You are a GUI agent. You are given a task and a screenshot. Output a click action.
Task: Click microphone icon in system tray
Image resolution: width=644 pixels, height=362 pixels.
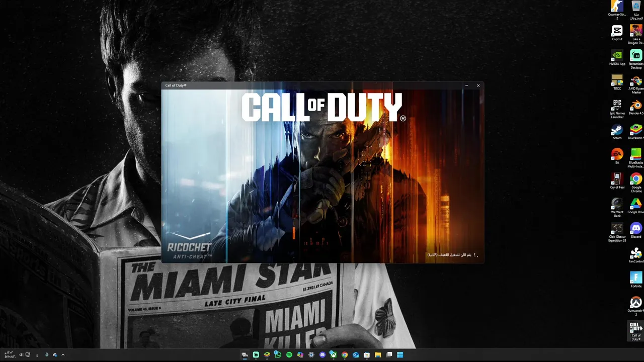pos(47,354)
